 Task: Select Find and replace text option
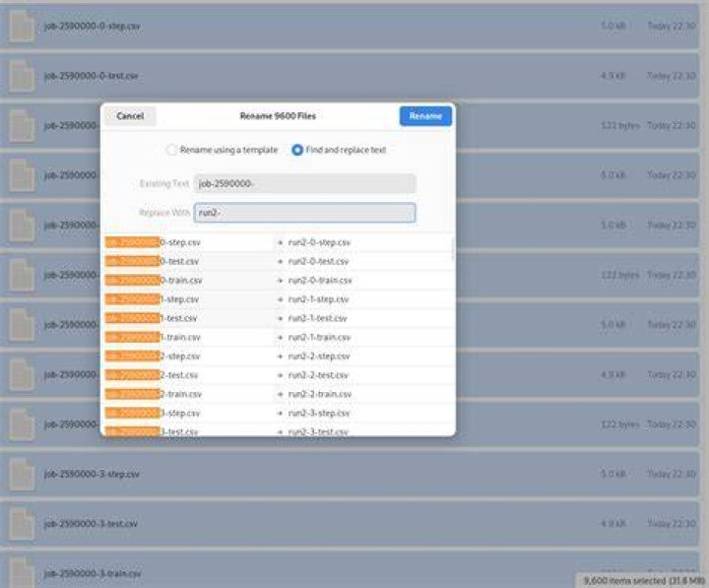coord(297,150)
